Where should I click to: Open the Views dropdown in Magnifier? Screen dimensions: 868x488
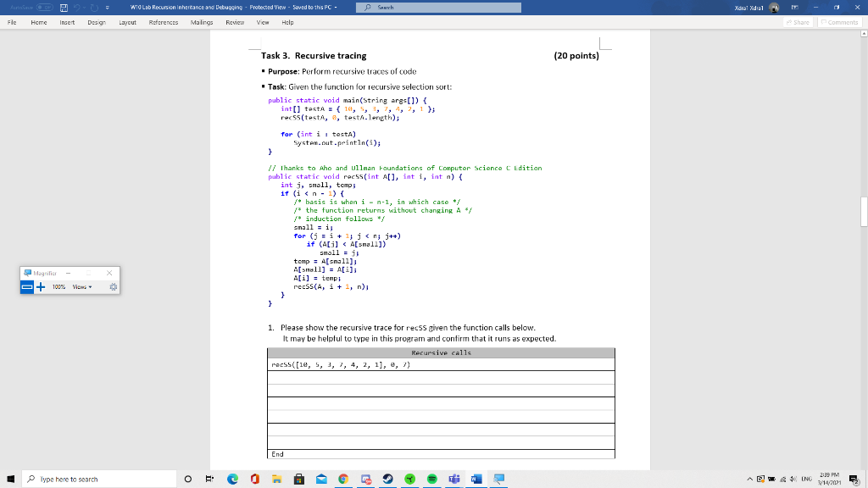pyautogui.click(x=81, y=287)
